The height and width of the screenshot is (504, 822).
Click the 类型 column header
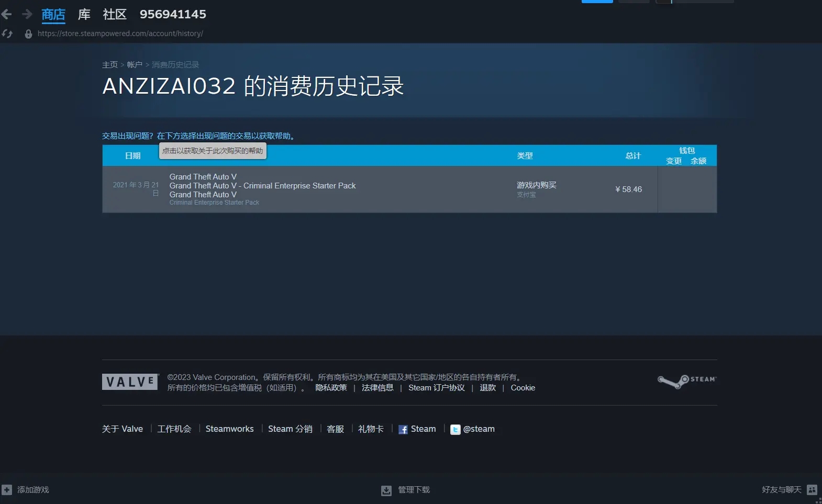click(525, 156)
